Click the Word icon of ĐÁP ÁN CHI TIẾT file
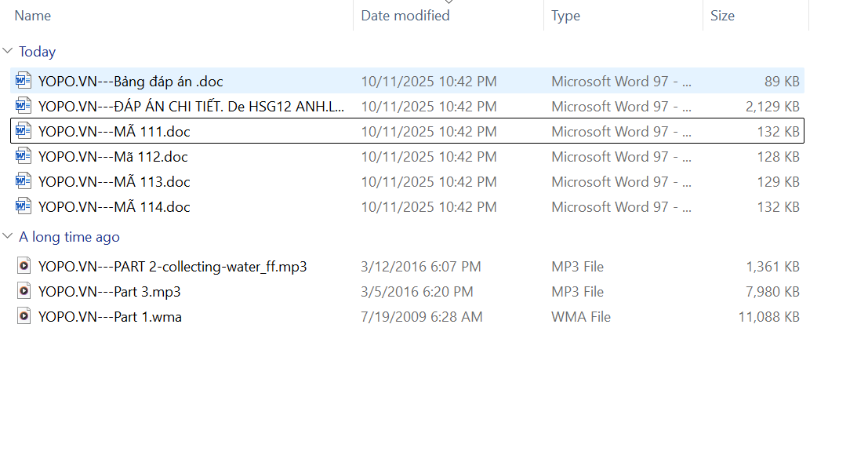Viewport: 868px width, 459px height. tap(24, 106)
